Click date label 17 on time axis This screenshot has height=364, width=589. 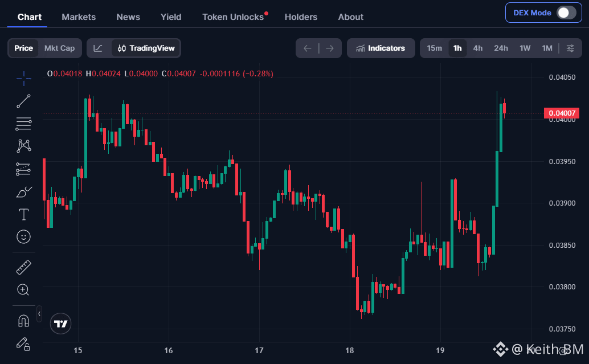259,350
